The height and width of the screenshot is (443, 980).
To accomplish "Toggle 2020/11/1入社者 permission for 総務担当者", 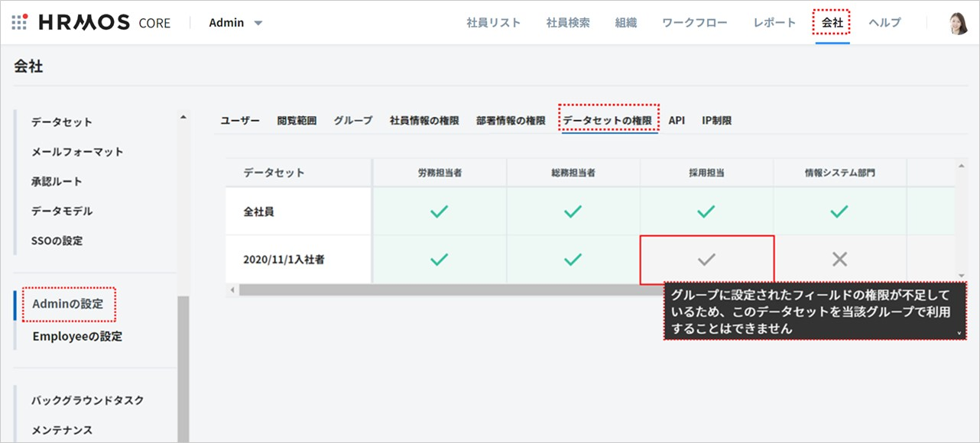I will coord(573,260).
